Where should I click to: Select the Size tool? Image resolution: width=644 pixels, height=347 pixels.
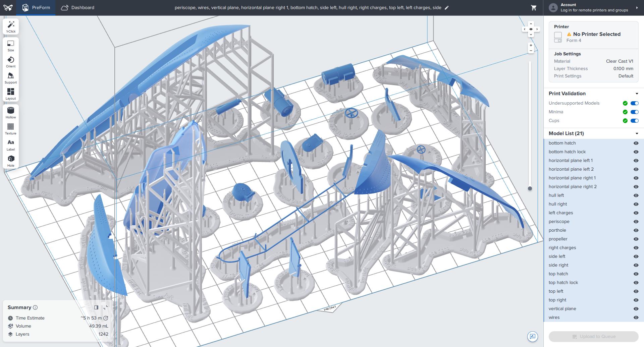(x=11, y=46)
